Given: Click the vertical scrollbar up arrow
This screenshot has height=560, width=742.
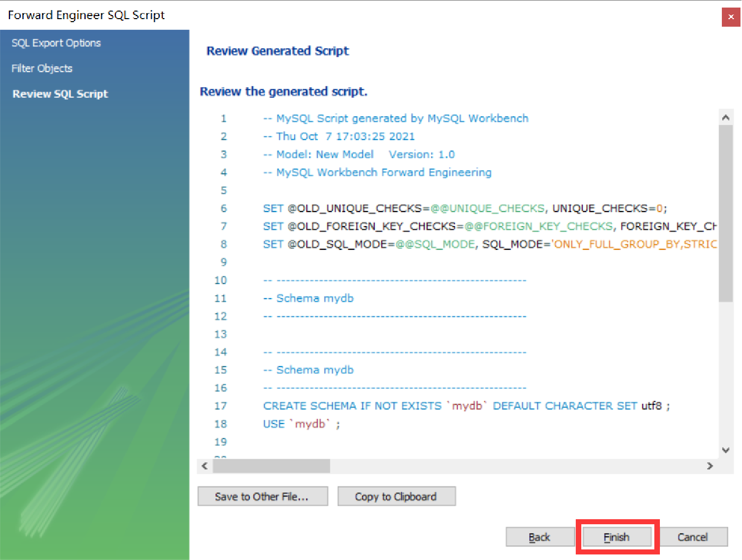Looking at the screenshot, I should [726, 117].
